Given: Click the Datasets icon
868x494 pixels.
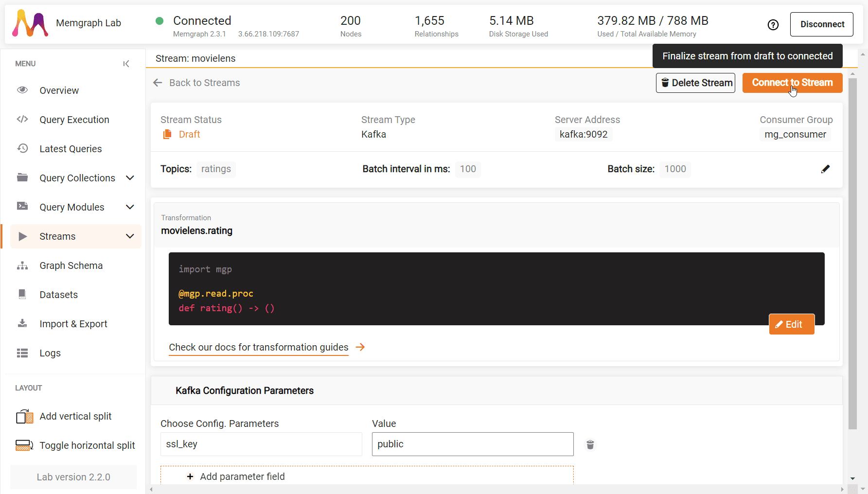Looking at the screenshot, I should 22,294.
